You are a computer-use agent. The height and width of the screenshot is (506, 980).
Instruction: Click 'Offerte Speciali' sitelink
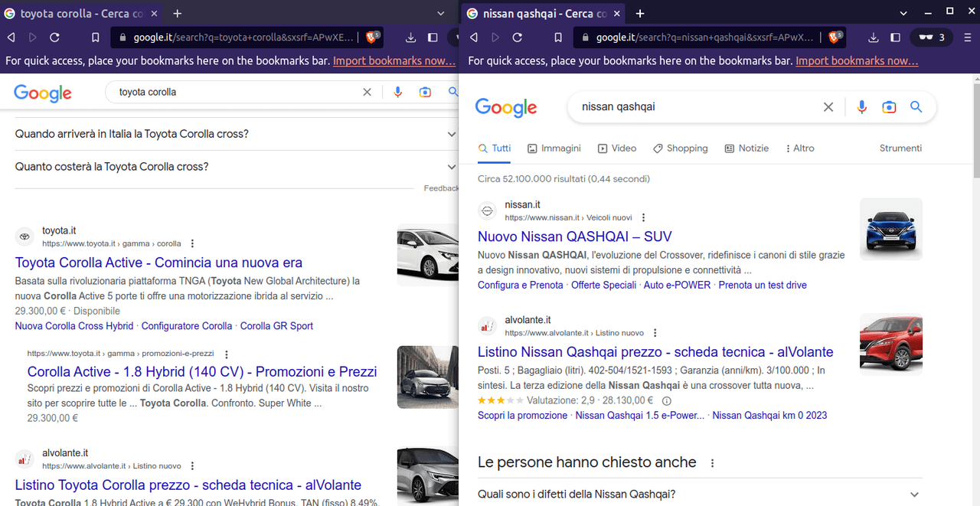coord(604,285)
